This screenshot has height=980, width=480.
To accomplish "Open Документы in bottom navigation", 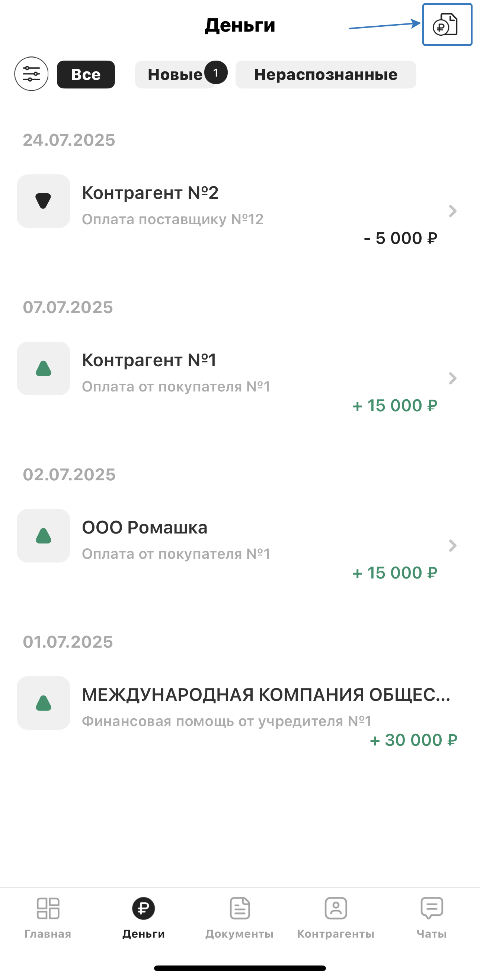I will [240, 918].
